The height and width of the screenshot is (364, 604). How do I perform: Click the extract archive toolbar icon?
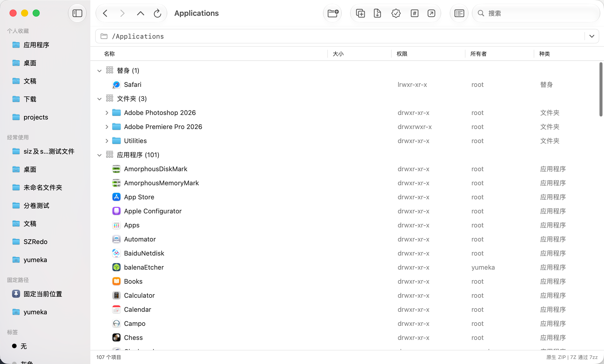point(377,13)
